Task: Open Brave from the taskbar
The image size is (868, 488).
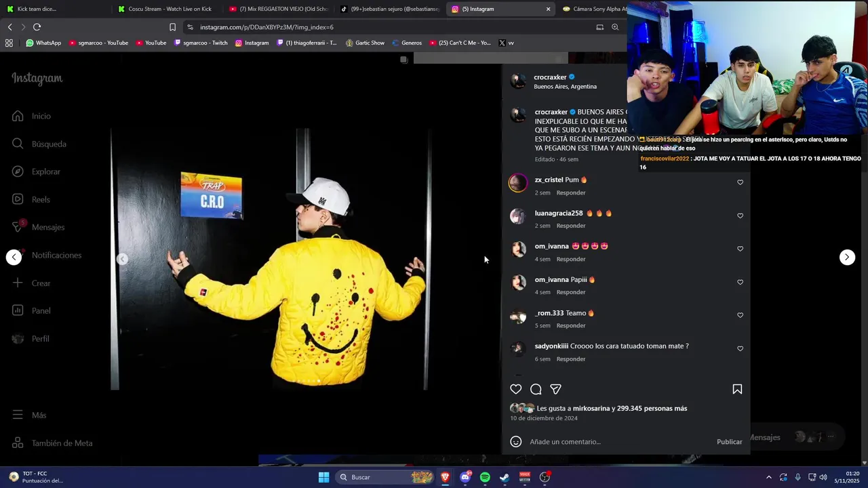Action: pyautogui.click(x=445, y=477)
